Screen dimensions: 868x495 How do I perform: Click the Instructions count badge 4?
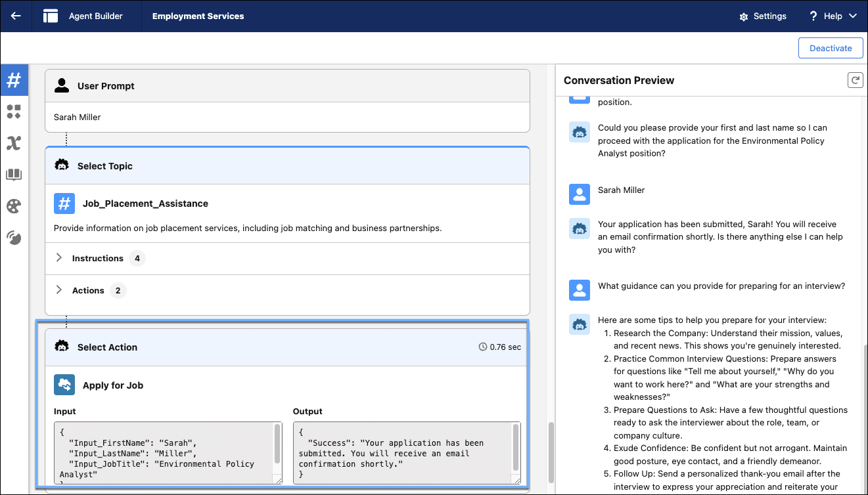point(137,258)
